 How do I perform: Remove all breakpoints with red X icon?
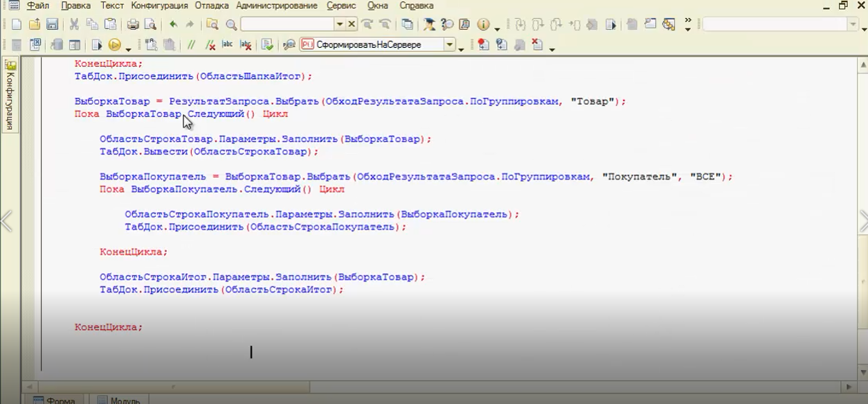pyautogui.click(x=537, y=45)
